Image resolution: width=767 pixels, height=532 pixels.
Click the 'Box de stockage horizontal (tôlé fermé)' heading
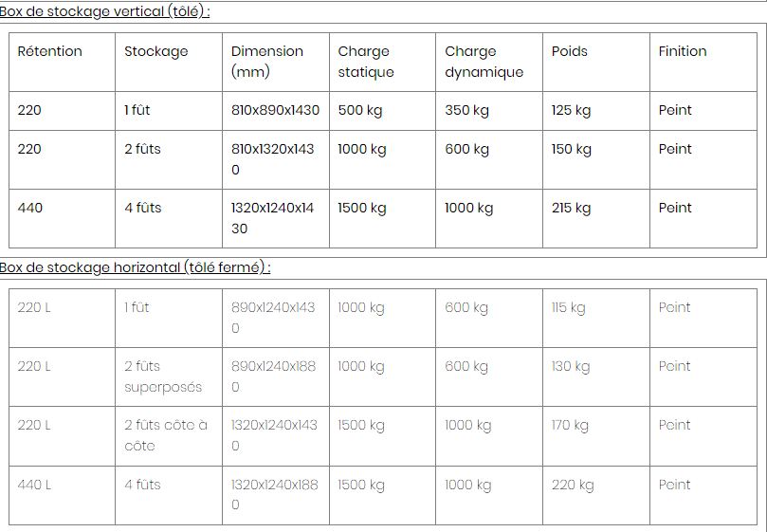click(x=135, y=267)
